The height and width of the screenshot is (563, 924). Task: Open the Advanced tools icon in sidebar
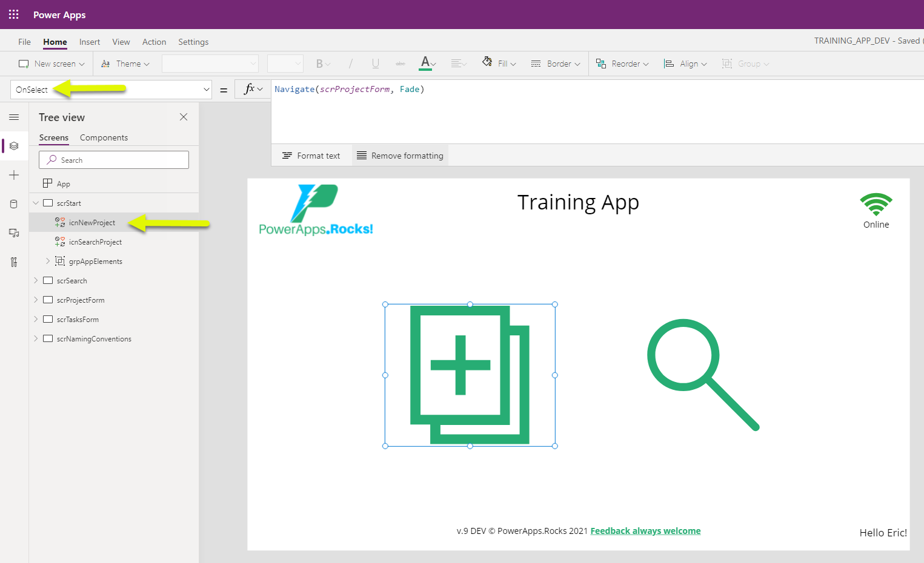[14, 262]
